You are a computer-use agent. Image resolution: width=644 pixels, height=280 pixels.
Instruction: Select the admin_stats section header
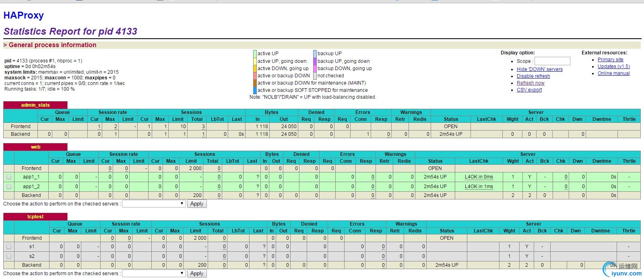tap(35, 105)
